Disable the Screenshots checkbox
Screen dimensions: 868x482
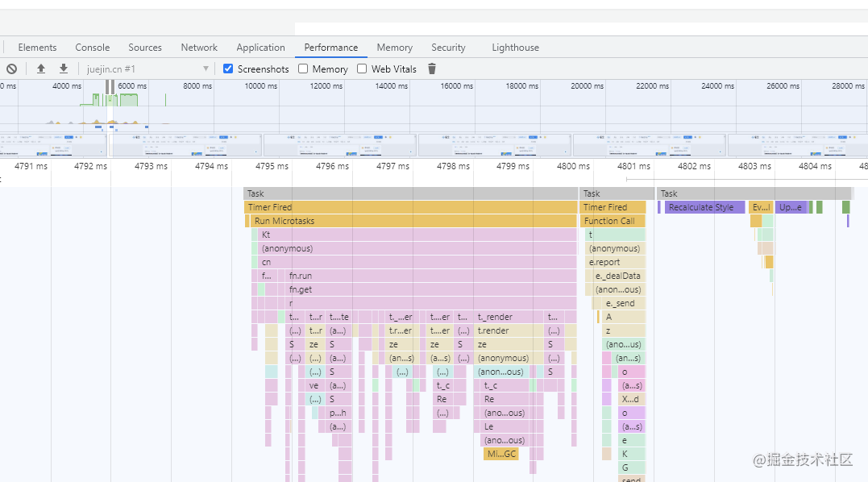(228, 69)
